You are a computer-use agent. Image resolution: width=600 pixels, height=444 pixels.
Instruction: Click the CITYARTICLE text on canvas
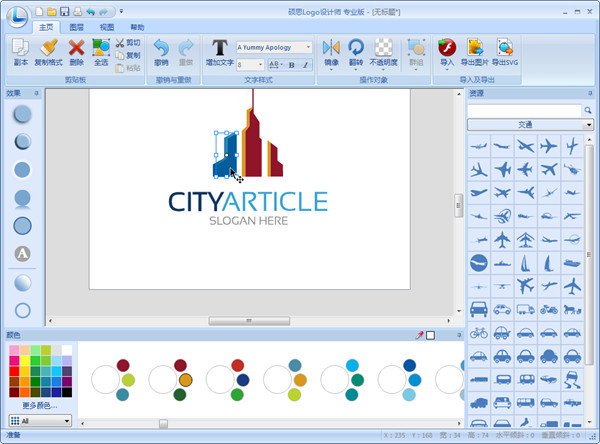[248, 202]
